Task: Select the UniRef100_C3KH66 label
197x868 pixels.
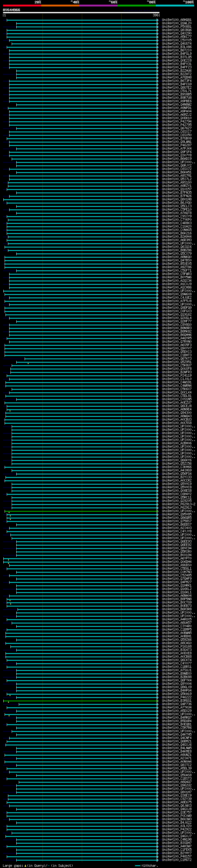Action: click(177, 467)
